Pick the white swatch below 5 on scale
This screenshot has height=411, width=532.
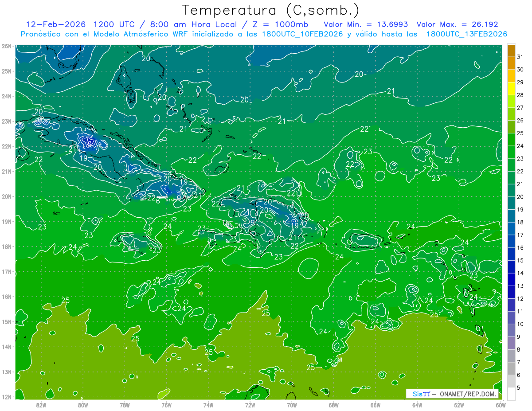[x=511, y=394]
